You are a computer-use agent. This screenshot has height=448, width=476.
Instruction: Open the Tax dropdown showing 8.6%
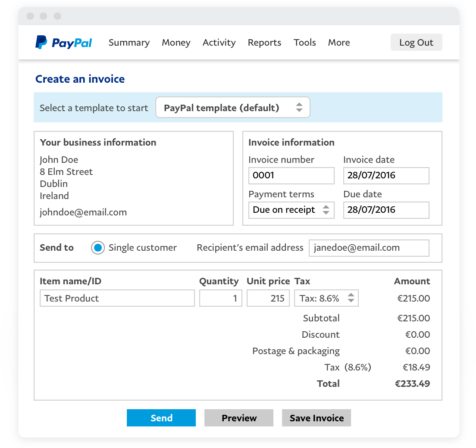tap(321, 298)
